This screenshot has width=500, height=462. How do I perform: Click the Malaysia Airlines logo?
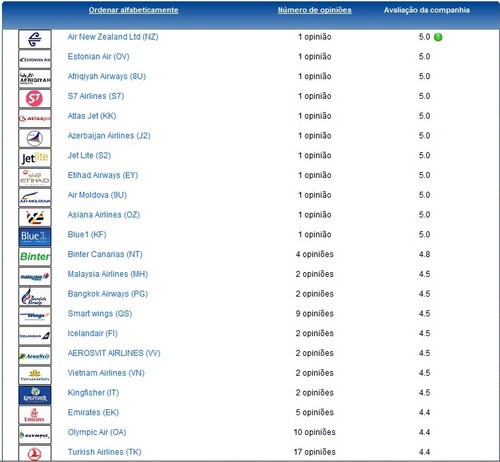tap(35, 277)
